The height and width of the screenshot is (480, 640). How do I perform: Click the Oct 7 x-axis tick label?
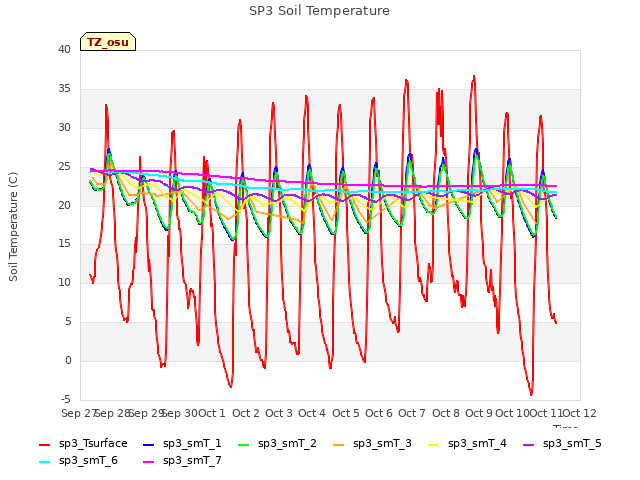(x=412, y=413)
